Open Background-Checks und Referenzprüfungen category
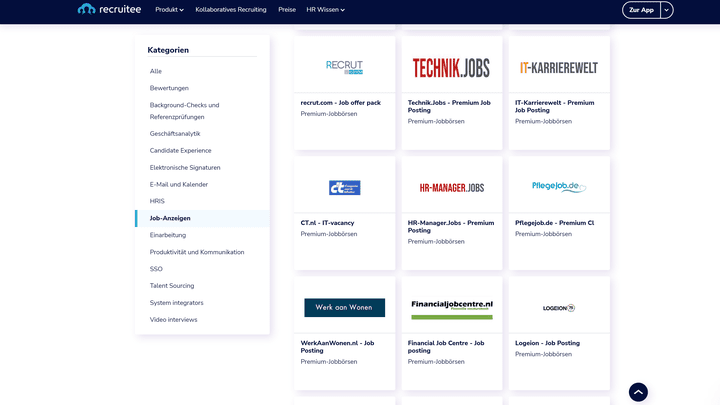The width and height of the screenshot is (720, 405). click(x=185, y=111)
